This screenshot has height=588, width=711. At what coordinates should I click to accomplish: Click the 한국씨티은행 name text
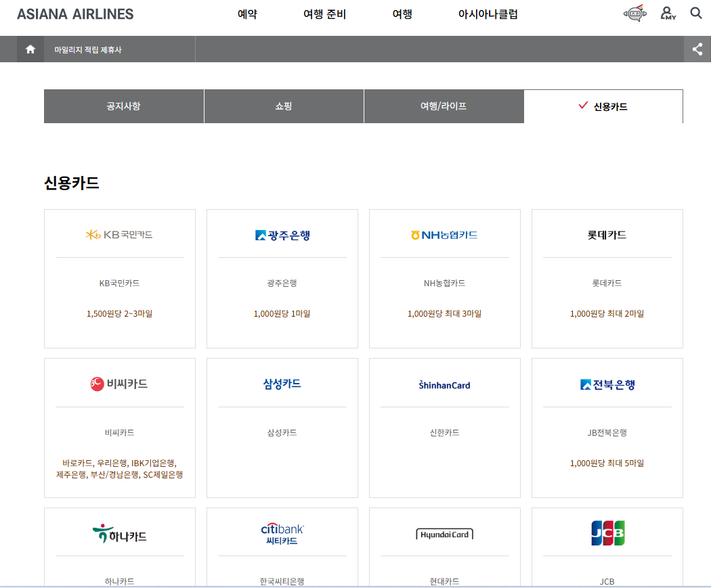[x=282, y=581]
